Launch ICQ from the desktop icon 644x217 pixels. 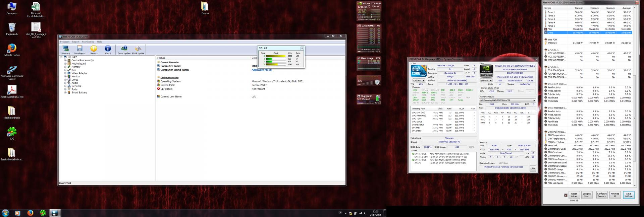pyautogui.click(x=12, y=134)
